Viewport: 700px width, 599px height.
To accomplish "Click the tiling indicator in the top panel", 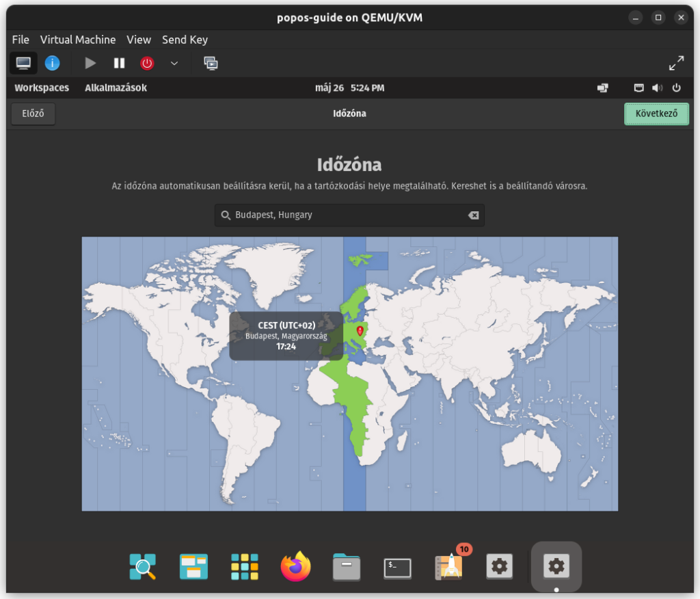I will pos(603,88).
